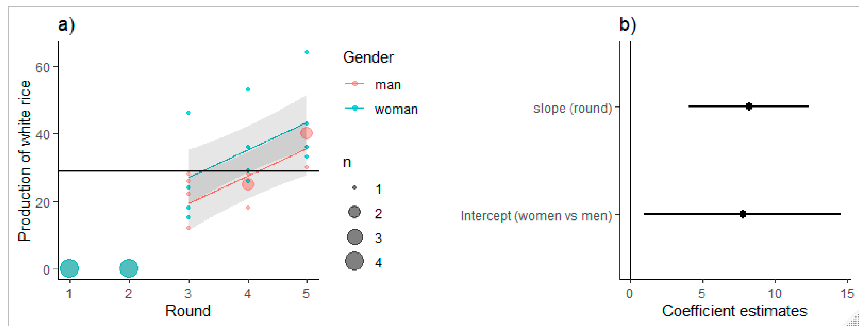Click the man legend line marker
Screen dimensions: 868x333
pos(354,84)
